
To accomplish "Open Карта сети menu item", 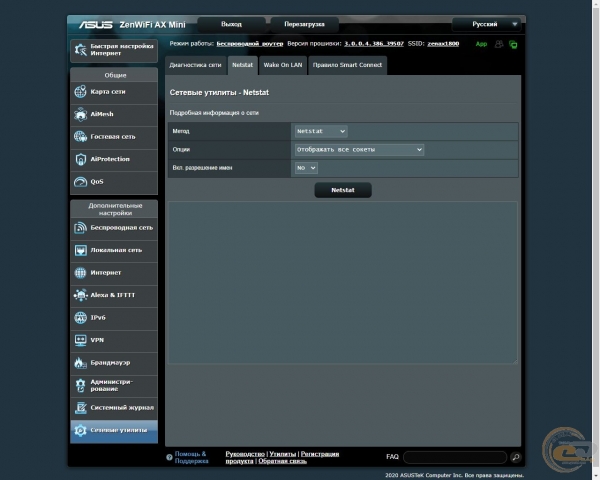I will tap(114, 92).
